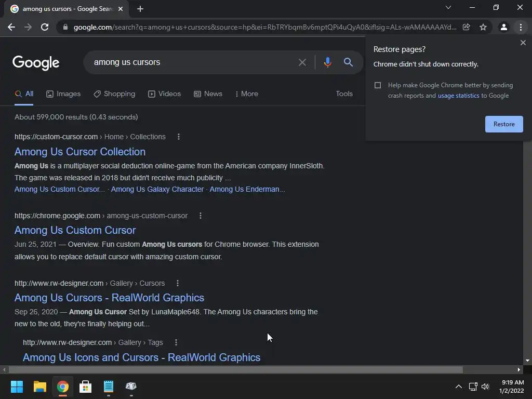Bookmark this page with the star
Screen dimensions: 532x399
(x=483, y=27)
